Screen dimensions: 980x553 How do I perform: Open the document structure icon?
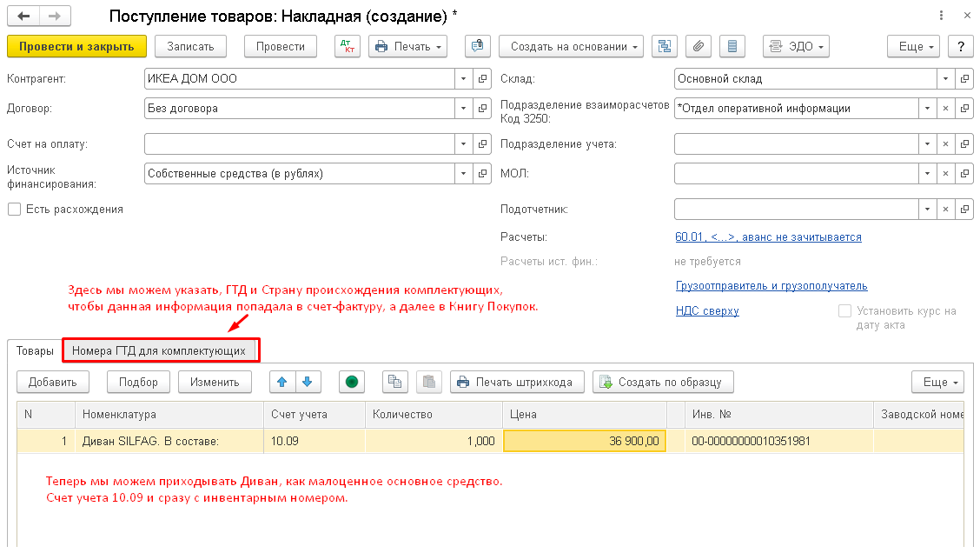click(665, 46)
